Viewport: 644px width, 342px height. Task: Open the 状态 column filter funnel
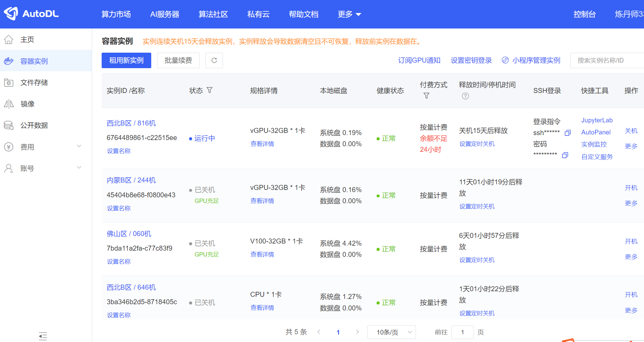coord(210,90)
